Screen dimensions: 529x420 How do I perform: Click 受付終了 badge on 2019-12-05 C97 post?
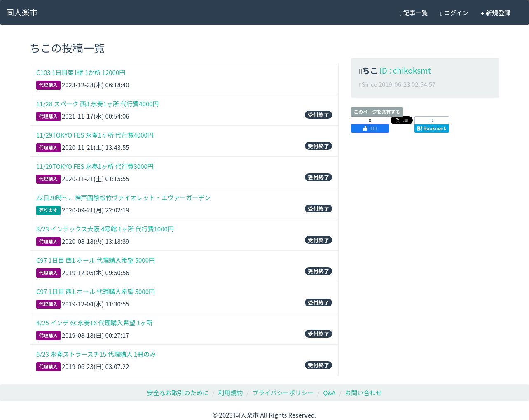(318, 271)
